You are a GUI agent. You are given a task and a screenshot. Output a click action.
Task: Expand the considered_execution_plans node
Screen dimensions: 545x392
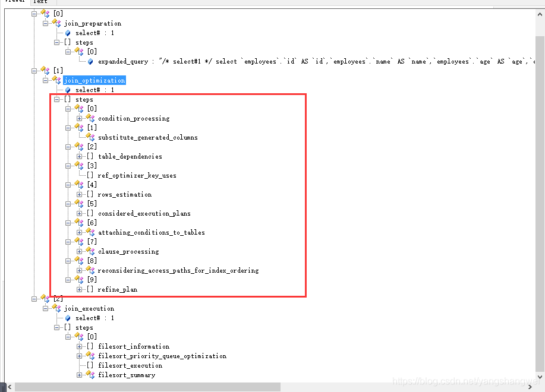[80, 213]
